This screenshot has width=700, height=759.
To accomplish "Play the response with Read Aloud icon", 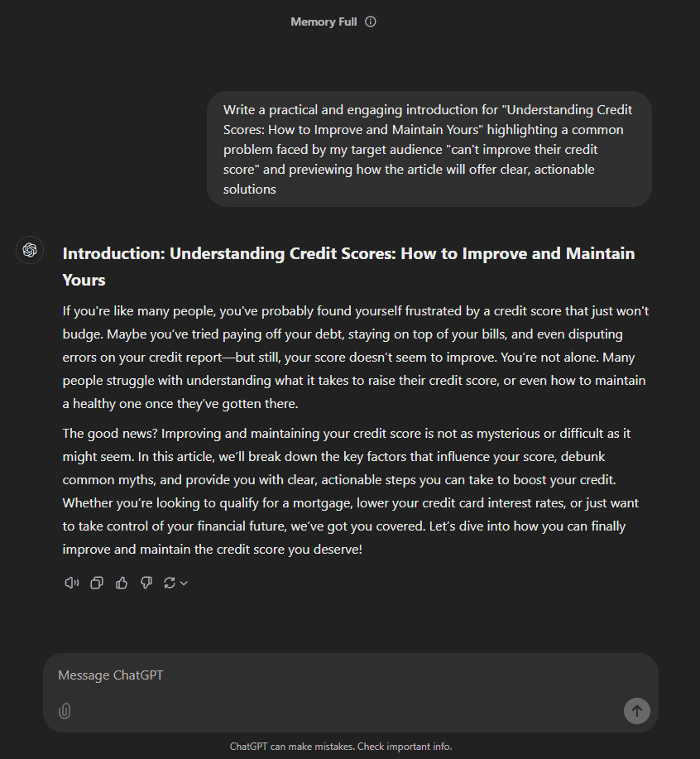I will pyautogui.click(x=72, y=583).
